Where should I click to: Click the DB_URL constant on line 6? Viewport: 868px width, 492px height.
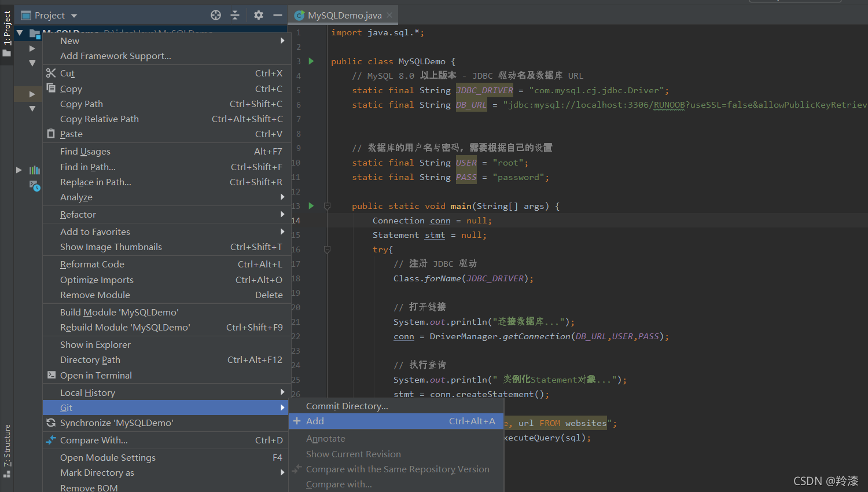471,105
